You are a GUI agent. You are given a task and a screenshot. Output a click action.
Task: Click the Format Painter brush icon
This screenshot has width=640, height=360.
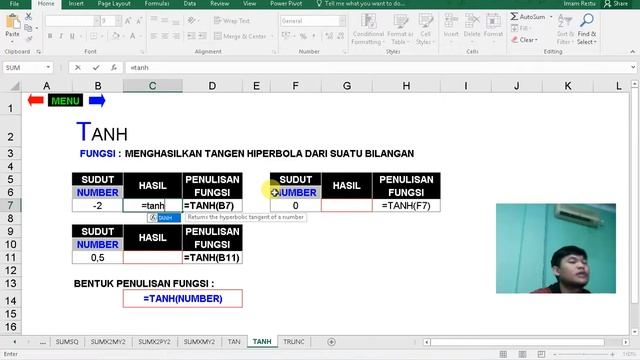click(29, 39)
